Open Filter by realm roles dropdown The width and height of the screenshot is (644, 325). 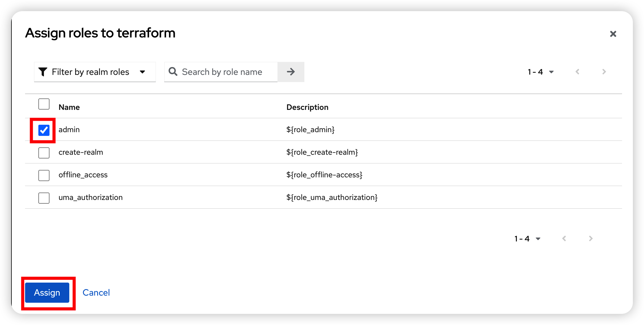click(x=95, y=72)
